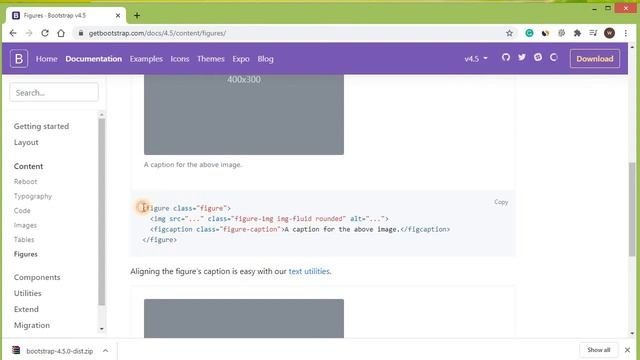Expand Extend sidebar section
Screen dimensions: 640x360
pos(26,309)
